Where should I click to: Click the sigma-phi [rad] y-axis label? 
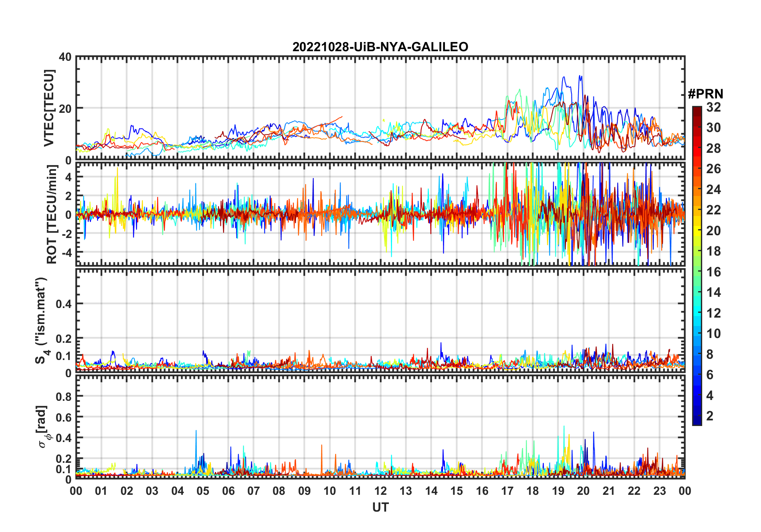[43, 426]
